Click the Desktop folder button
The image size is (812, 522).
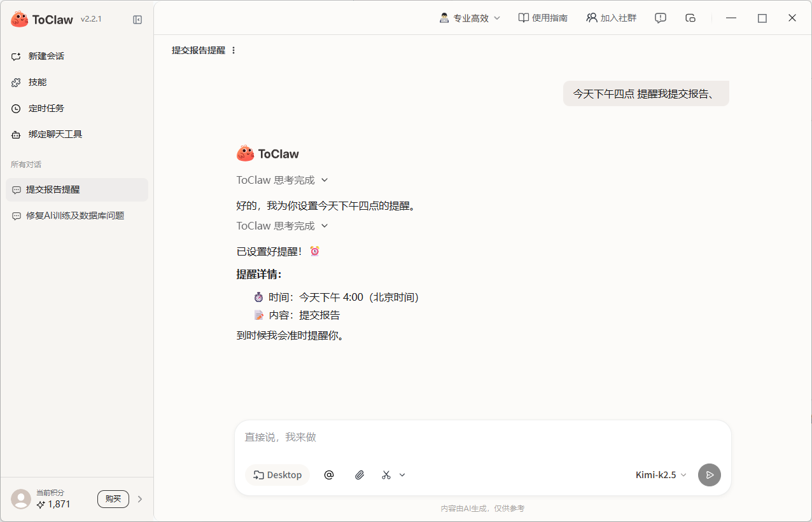pyautogui.click(x=277, y=475)
